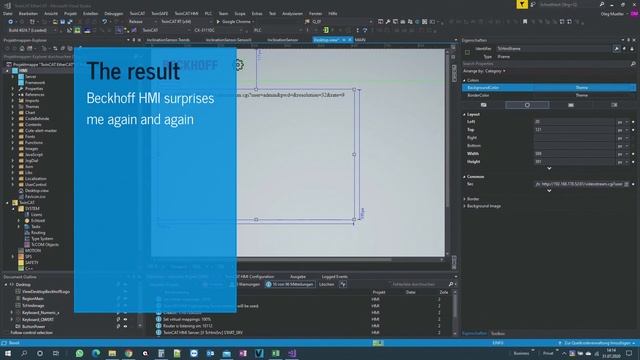Toggle the 16 von 98 Mitteilungen filter
The width and height of the screenshot is (640, 360).
tap(290, 284)
